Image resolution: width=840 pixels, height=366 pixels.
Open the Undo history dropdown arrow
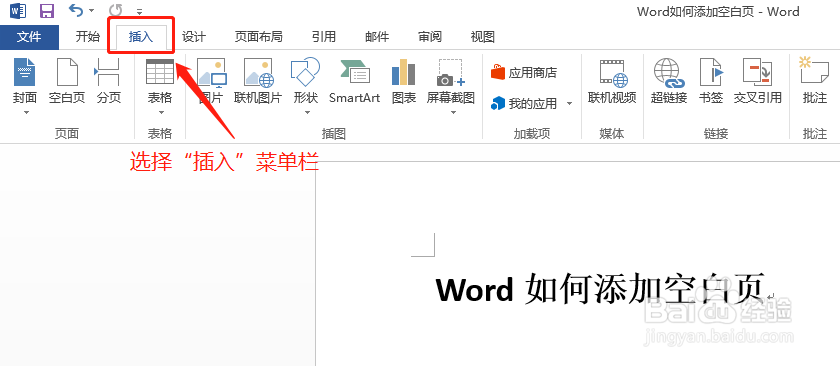point(91,11)
